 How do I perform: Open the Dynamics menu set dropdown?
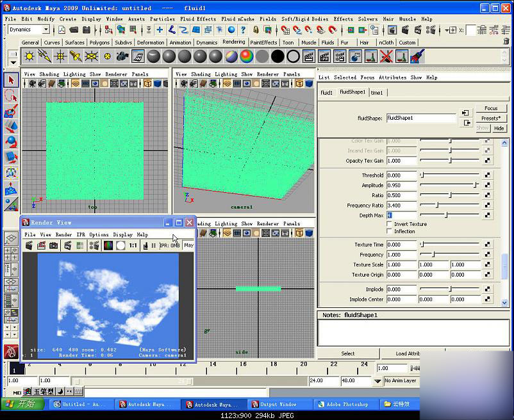(x=46, y=29)
